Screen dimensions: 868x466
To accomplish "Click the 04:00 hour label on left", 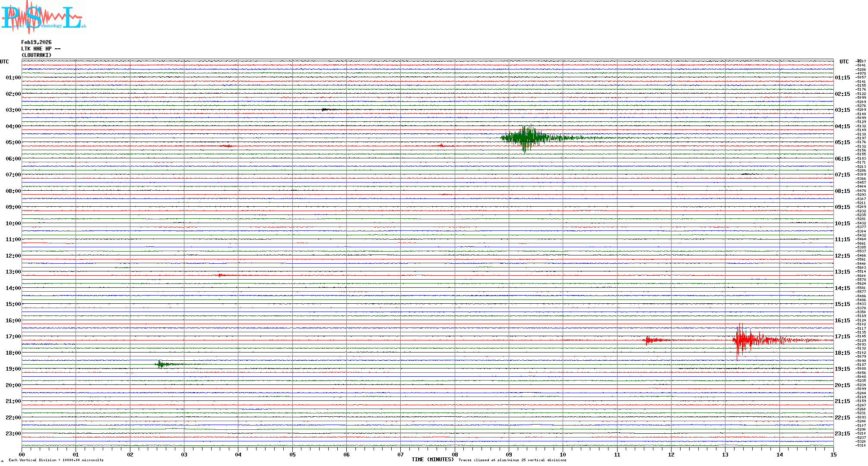I will (13, 126).
